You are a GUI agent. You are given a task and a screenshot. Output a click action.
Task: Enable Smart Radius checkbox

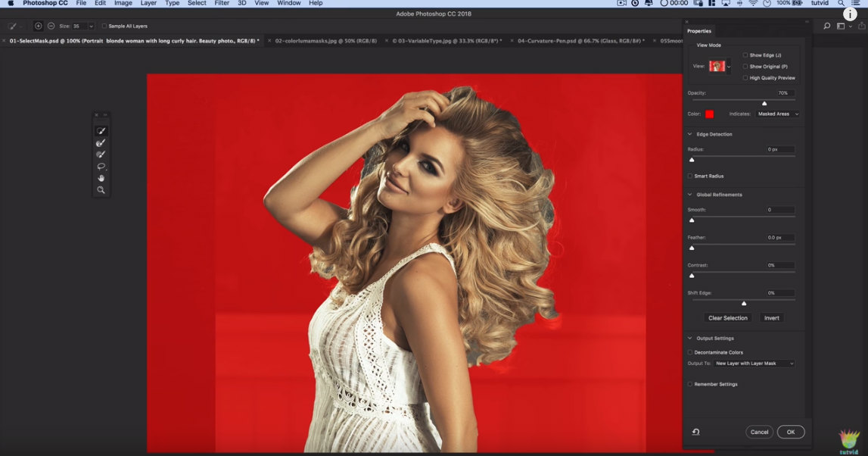[689, 176]
